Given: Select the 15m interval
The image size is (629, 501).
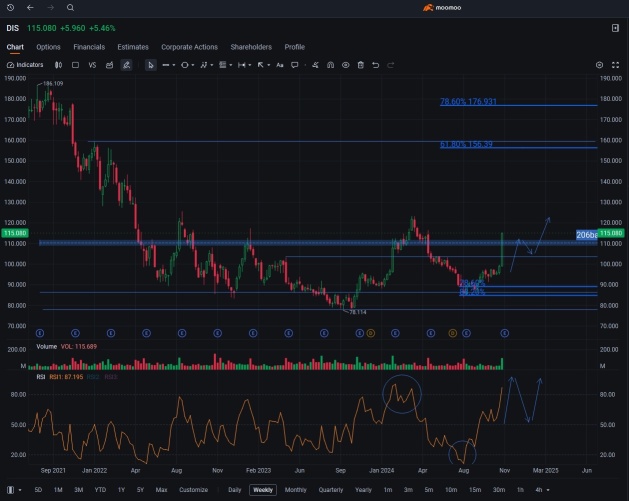Looking at the screenshot, I should pyautogui.click(x=475, y=490).
